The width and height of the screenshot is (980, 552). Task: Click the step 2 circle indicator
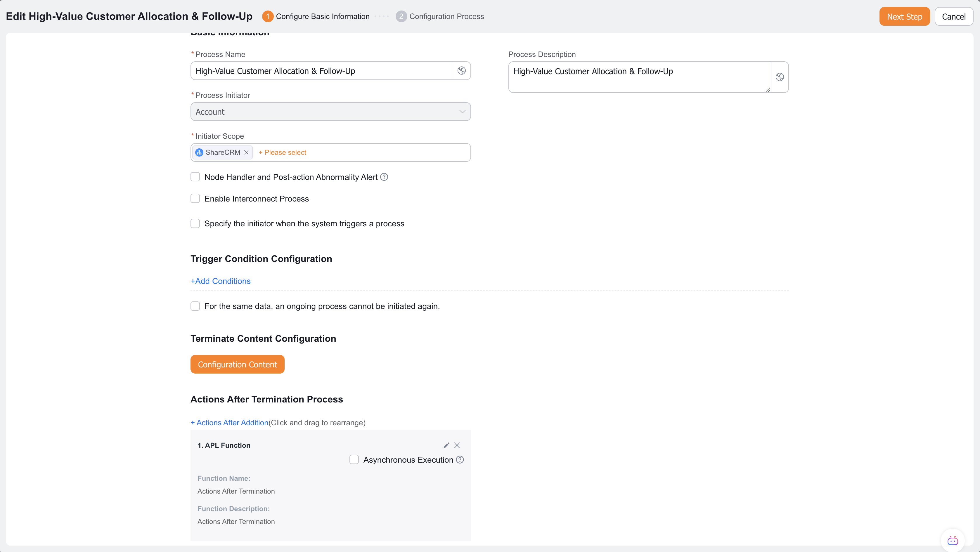[401, 16]
